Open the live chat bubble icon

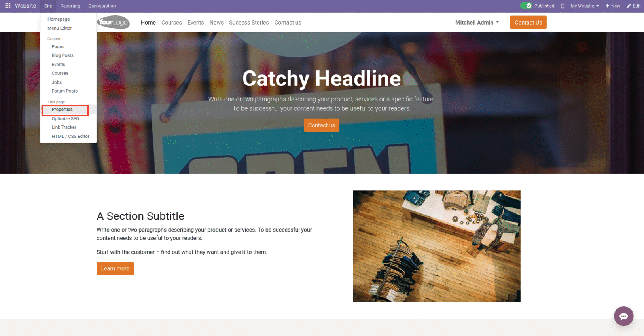pos(623,316)
